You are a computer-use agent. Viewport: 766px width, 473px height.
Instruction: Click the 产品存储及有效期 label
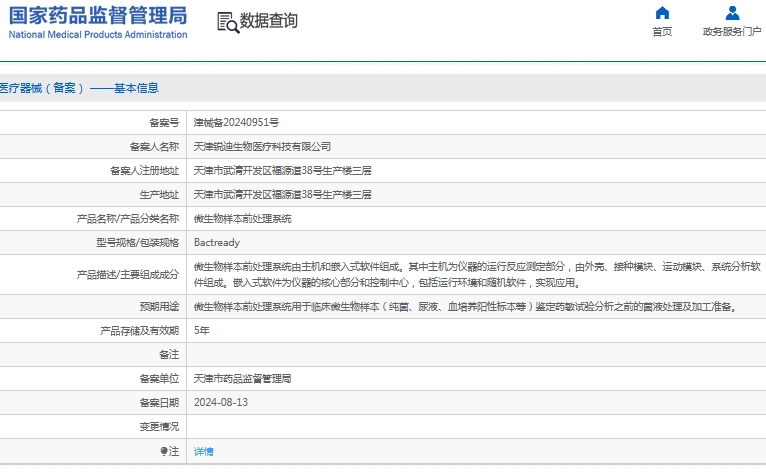coord(140,331)
